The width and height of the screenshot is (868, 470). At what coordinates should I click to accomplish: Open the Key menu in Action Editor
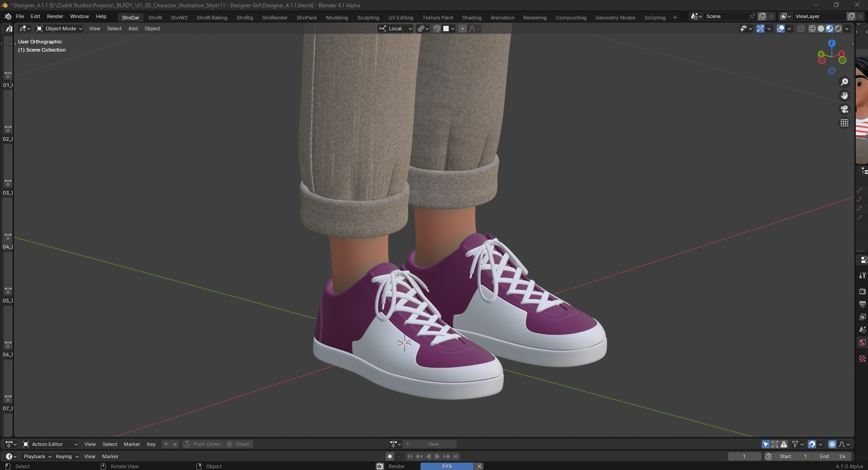pyautogui.click(x=151, y=444)
